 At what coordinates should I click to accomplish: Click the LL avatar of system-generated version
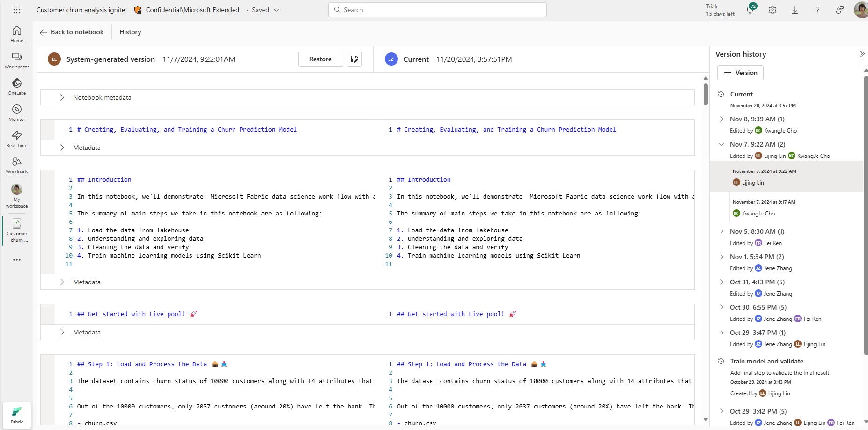click(x=54, y=59)
